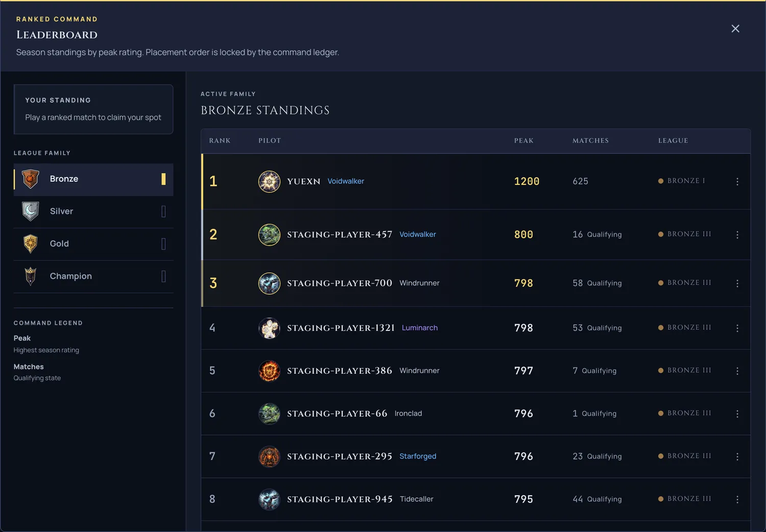Select the Bronze league family
The width and height of the screenshot is (766, 532).
[x=93, y=179]
